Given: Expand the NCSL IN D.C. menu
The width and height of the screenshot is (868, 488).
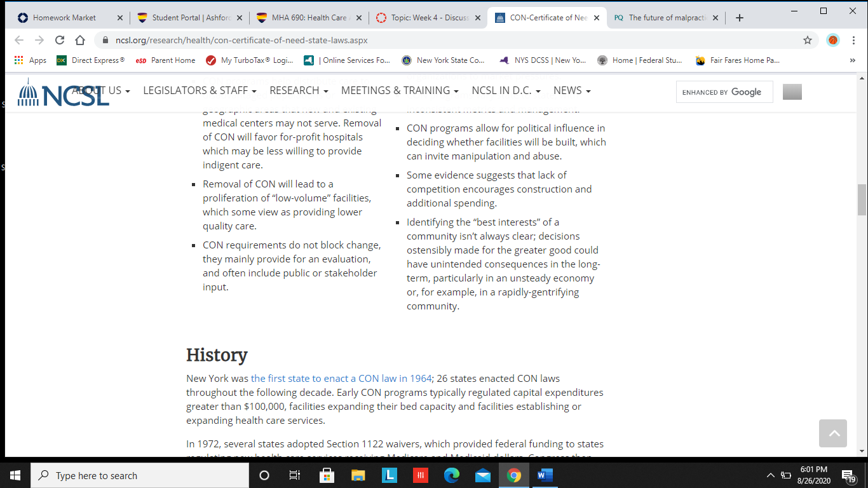Looking at the screenshot, I should tap(506, 91).
